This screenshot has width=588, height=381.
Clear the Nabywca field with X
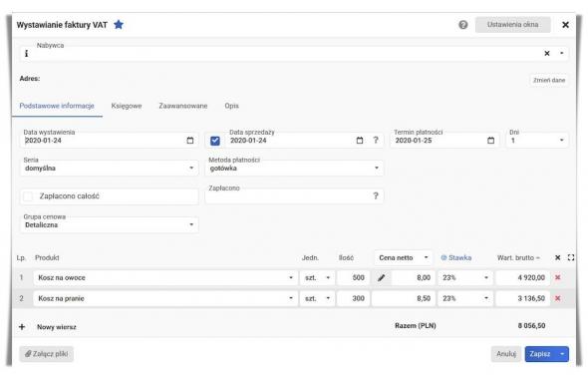pyautogui.click(x=547, y=53)
